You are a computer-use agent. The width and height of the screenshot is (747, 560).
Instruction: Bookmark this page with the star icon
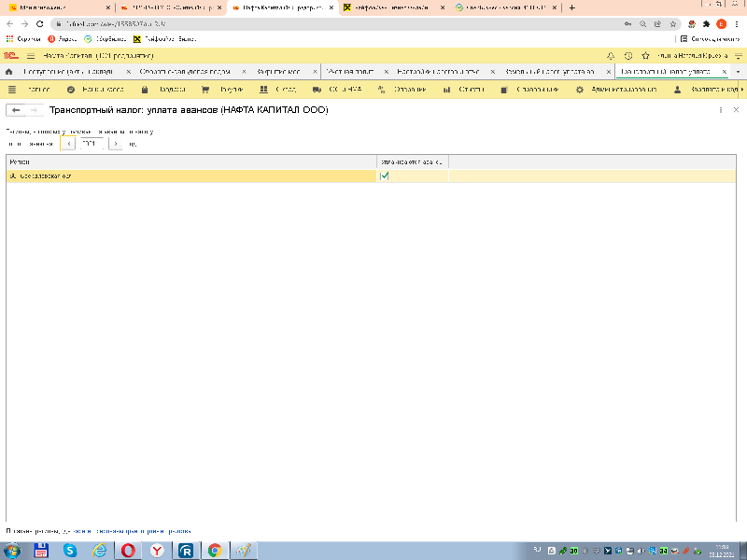672,24
